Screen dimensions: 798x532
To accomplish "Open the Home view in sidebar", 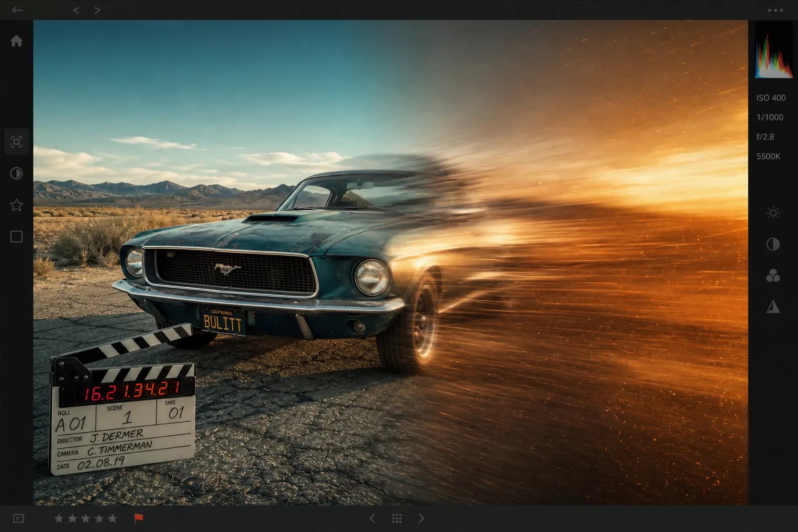I will tap(17, 41).
